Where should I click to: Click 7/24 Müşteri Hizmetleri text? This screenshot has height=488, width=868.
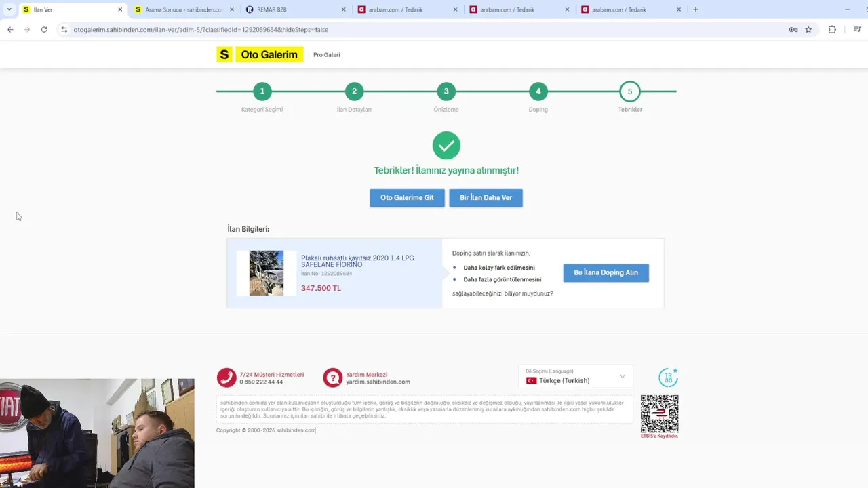[271, 375]
